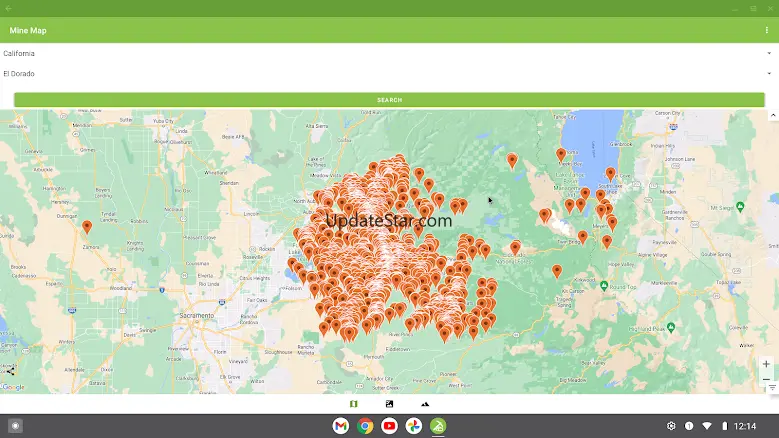The height and width of the screenshot is (438, 779).
Task: Zoom out with the minus button
Action: tap(766, 379)
